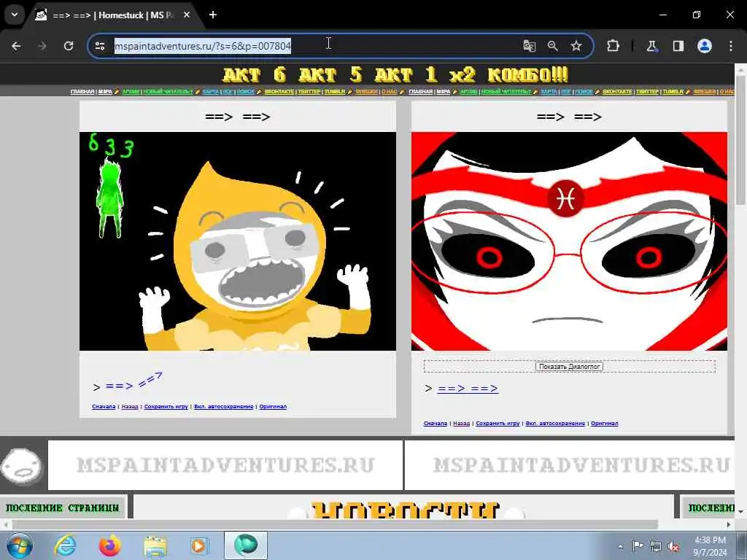
Task: Reload the current page
Action: pos(69,46)
